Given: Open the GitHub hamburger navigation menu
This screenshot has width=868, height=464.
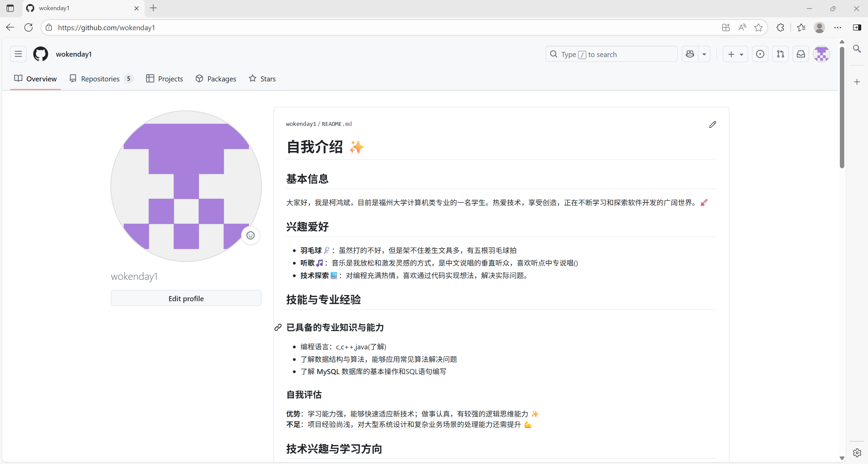Looking at the screenshot, I should pos(18,54).
